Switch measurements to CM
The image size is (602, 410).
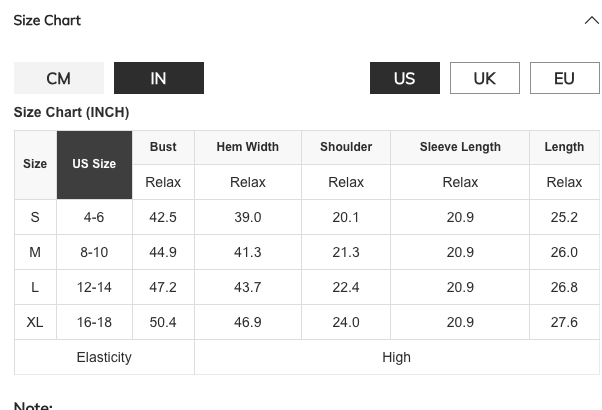(x=59, y=78)
